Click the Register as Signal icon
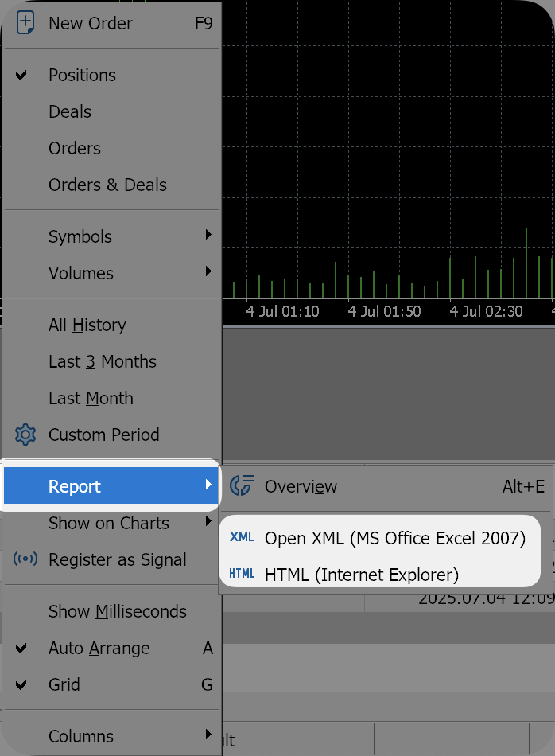555x756 pixels. pos(25,559)
